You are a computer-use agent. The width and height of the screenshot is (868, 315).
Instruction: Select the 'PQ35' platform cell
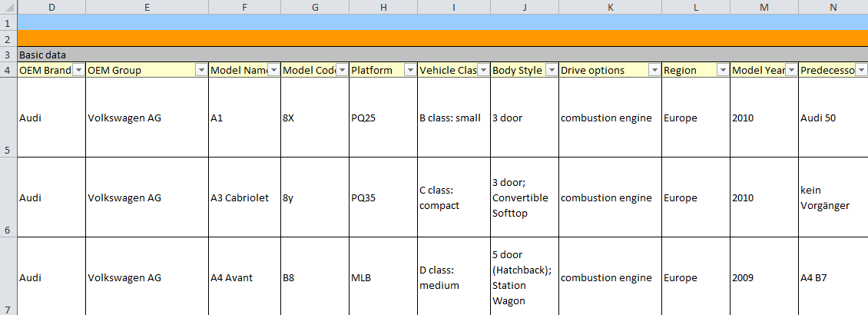(x=383, y=197)
